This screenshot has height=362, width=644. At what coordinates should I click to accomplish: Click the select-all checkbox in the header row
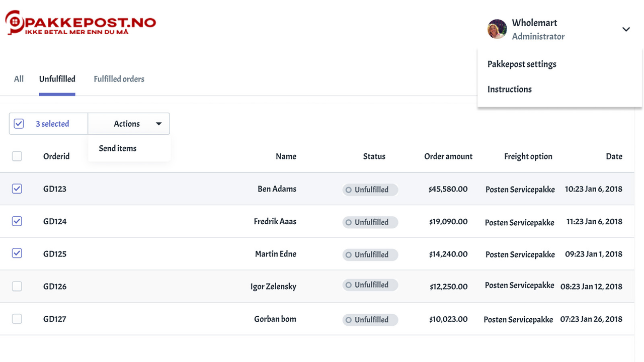(x=17, y=156)
